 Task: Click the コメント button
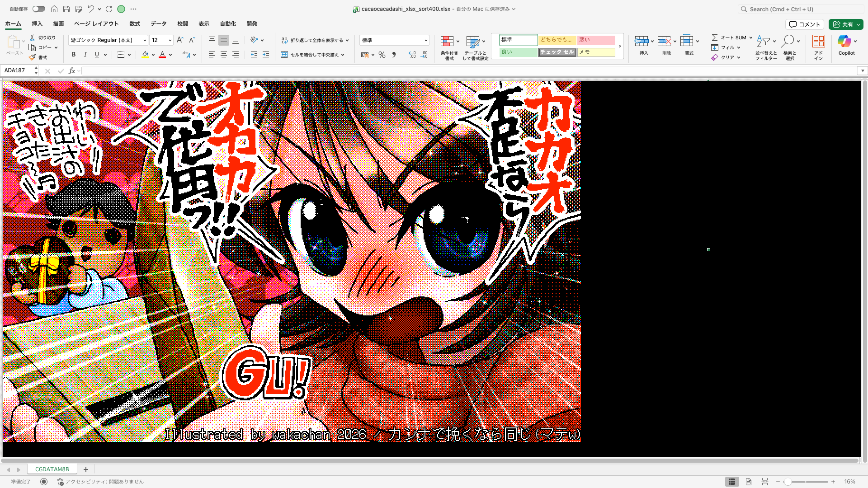805,24
